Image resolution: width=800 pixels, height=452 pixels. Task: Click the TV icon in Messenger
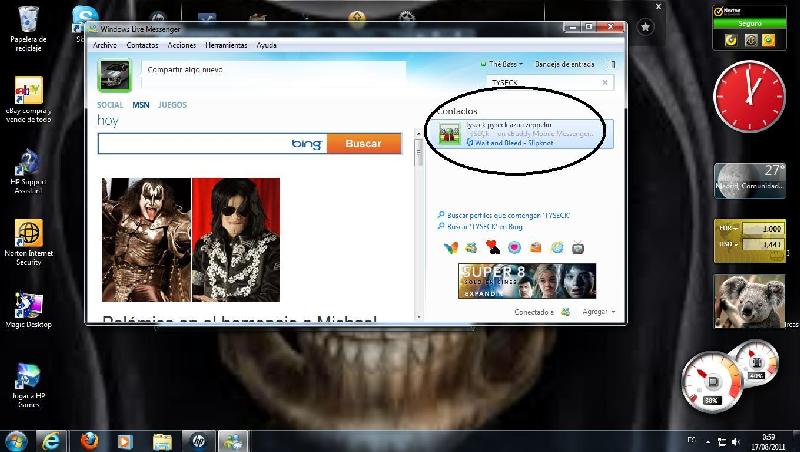[578, 248]
